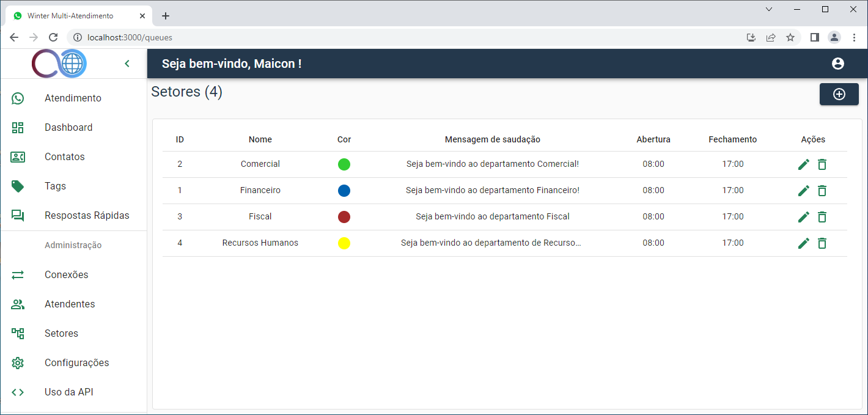Image resolution: width=868 pixels, height=415 pixels.
Task: Click the add sector plus button
Action: click(x=839, y=94)
